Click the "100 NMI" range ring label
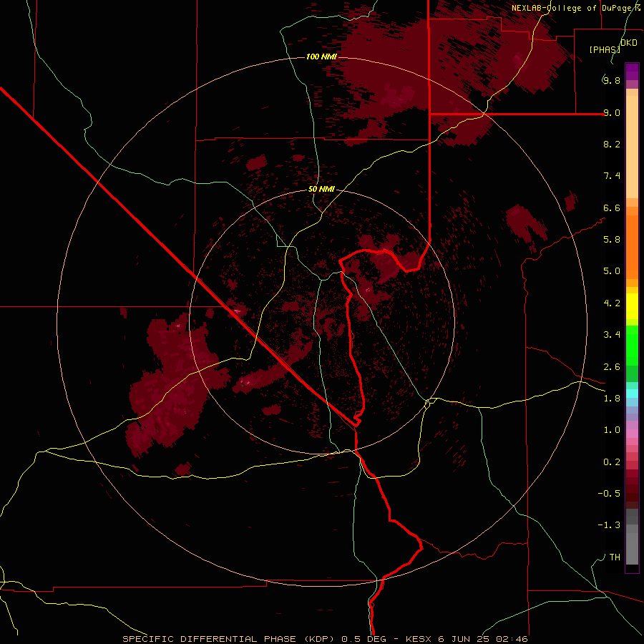The image size is (644, 644). pyautogui.click(x=321, y=57)
